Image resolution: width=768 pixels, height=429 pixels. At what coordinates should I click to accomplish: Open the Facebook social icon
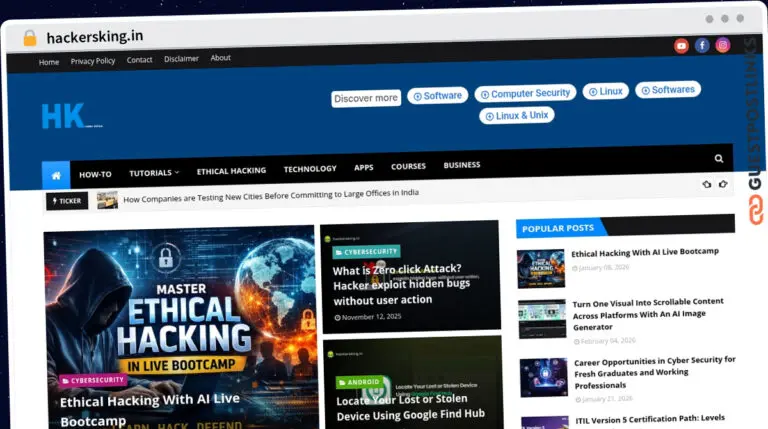[702, 45]
